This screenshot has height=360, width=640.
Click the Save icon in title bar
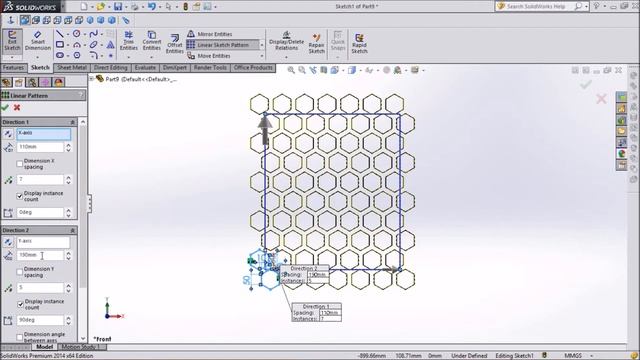pos(118,7)
